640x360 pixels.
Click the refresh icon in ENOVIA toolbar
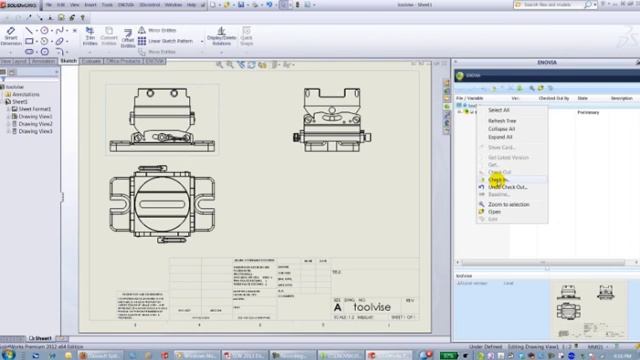(541, 88)
